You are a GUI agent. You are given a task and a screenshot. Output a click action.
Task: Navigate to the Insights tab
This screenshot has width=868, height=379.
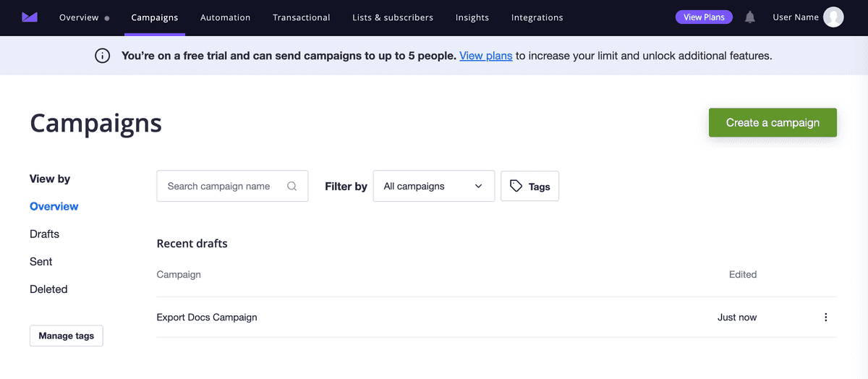pos(472,17)
